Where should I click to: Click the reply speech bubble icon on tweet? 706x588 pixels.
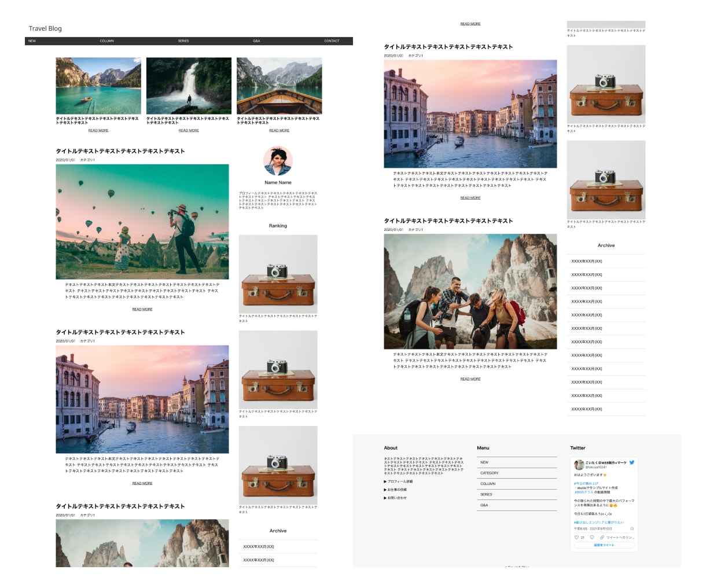point(592,538)
